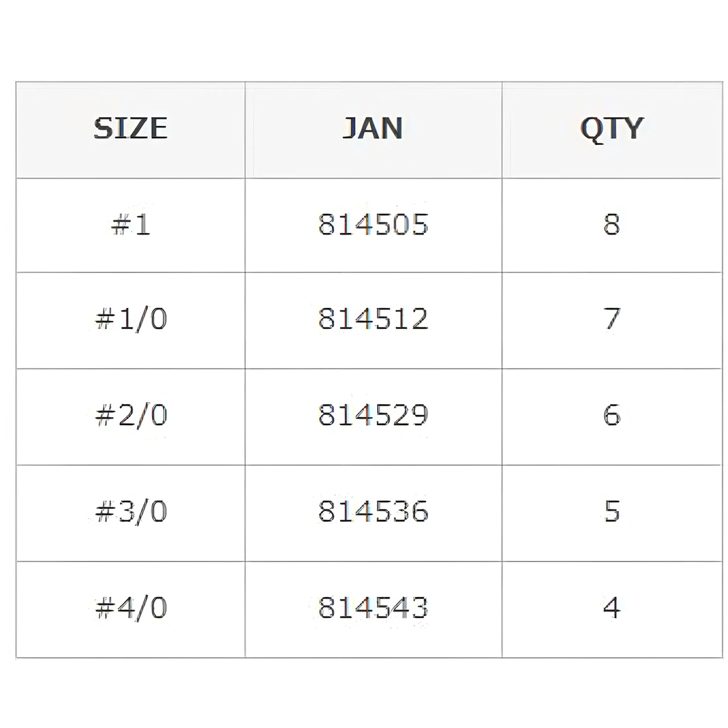Screen dimensions: 728x728
Task: Click quantity 8 for size #1
Action: 612,225
